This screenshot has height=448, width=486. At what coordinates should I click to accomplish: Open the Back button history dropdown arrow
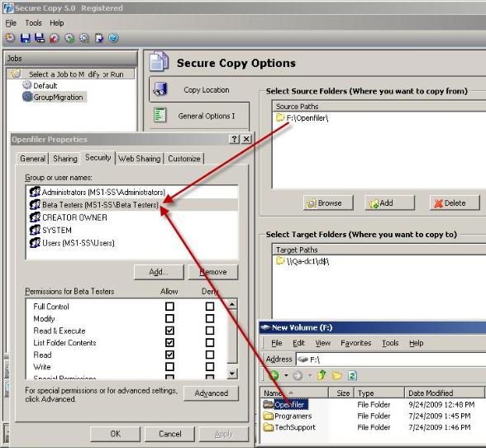(286, 376)
